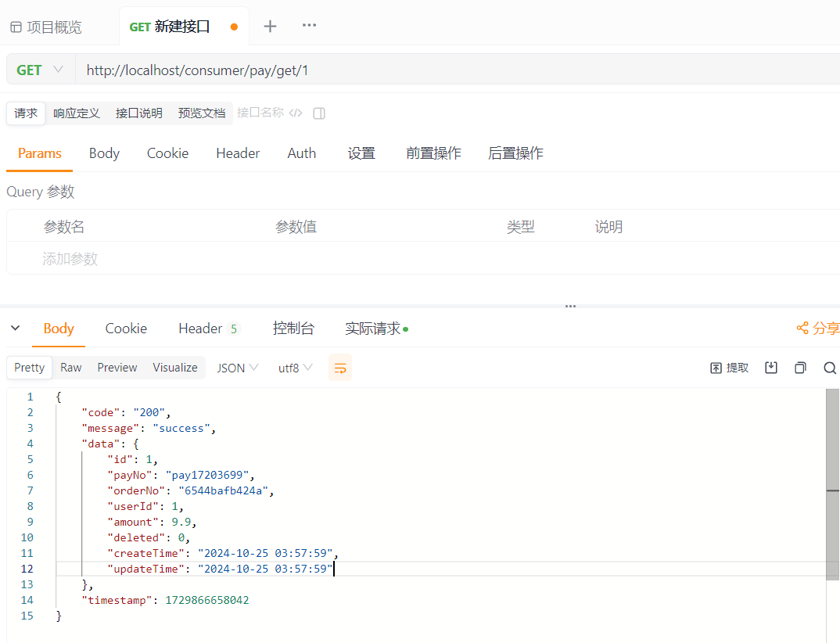Switch to 接口说明 tab

coord(139,113)
